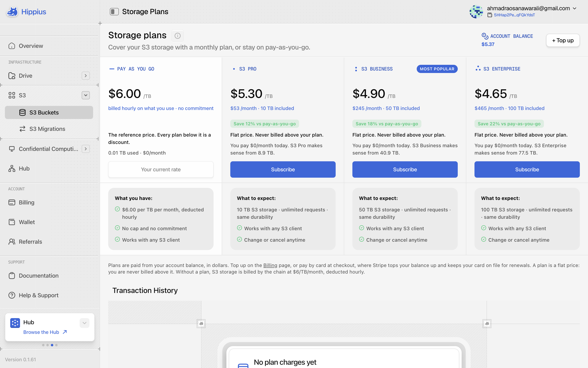
Task: Click the S3 Migrations arrows icon
Action: coord(22,129)
